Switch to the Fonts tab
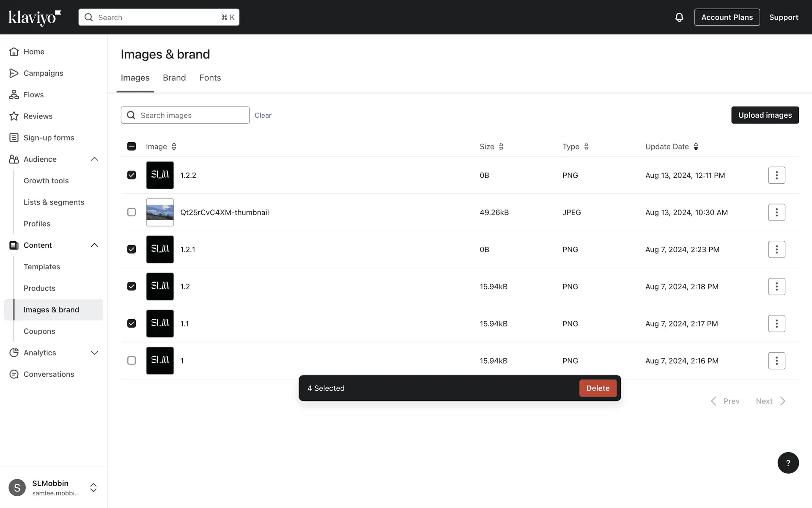The height and width of the screenshot is (508, 812). point(210,78)
